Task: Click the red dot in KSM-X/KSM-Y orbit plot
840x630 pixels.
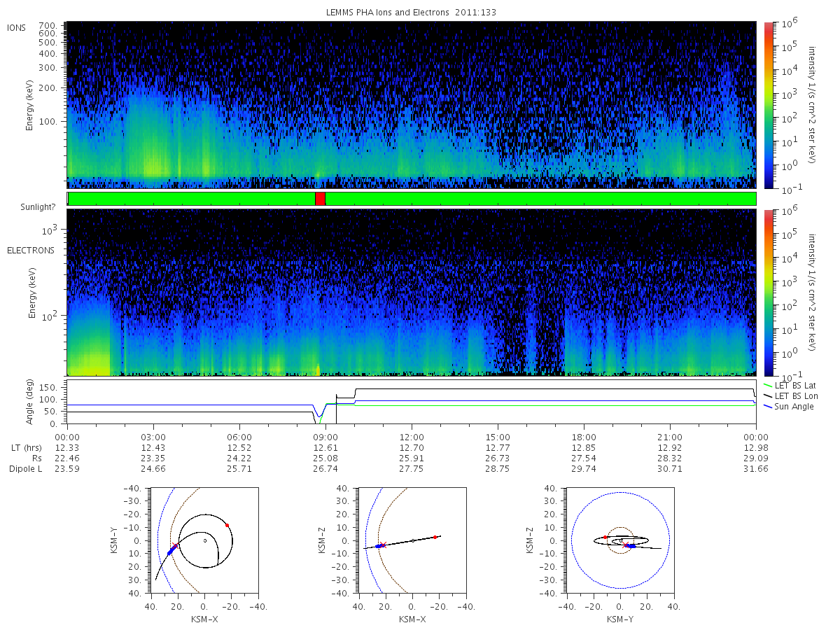Action: tap(227, 525)
